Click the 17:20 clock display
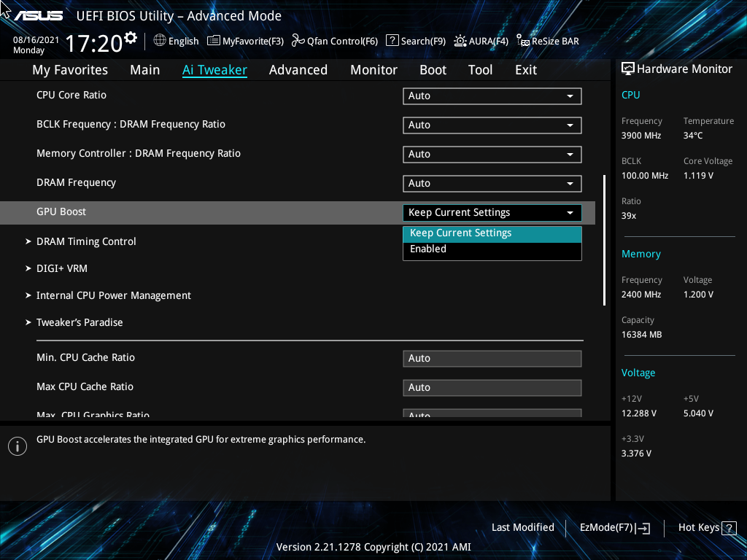Image resolution: width=747 pixels, height=560 pixels. (94, 44)
